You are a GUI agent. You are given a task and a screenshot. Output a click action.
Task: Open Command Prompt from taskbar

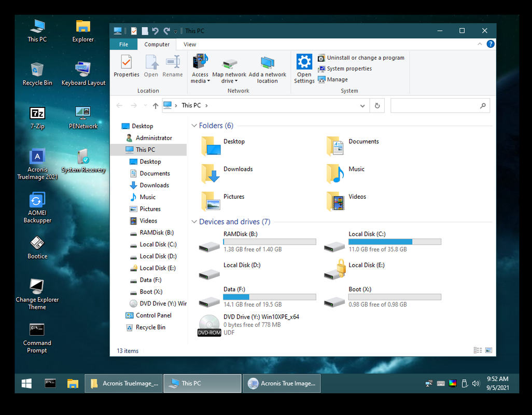[x=50, y=383]
